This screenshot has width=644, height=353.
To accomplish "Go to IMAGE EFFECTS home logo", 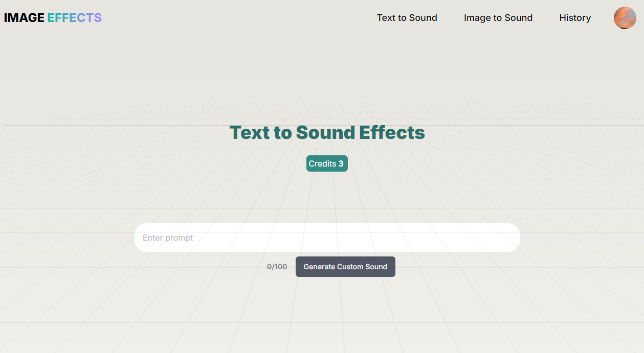I will [x=53, y=18].
